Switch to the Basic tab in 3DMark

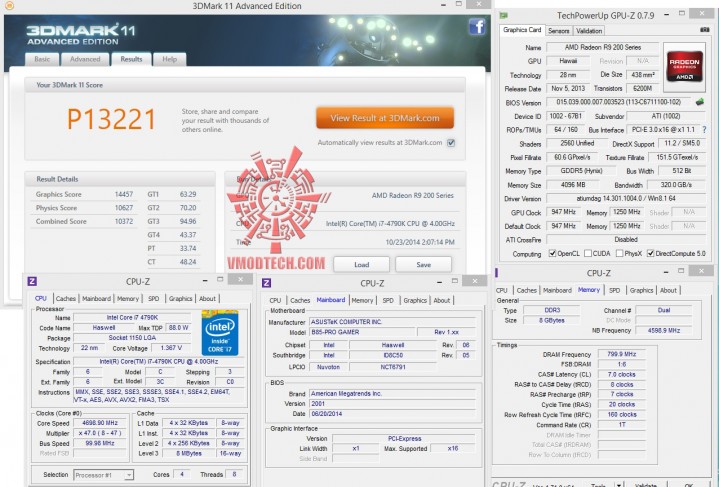coord(42,59)
